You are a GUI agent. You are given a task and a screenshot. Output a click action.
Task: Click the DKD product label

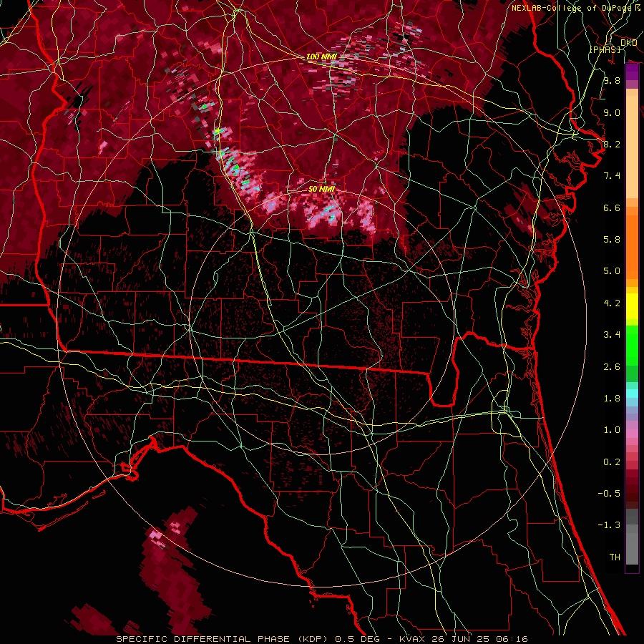click(628, 43)
